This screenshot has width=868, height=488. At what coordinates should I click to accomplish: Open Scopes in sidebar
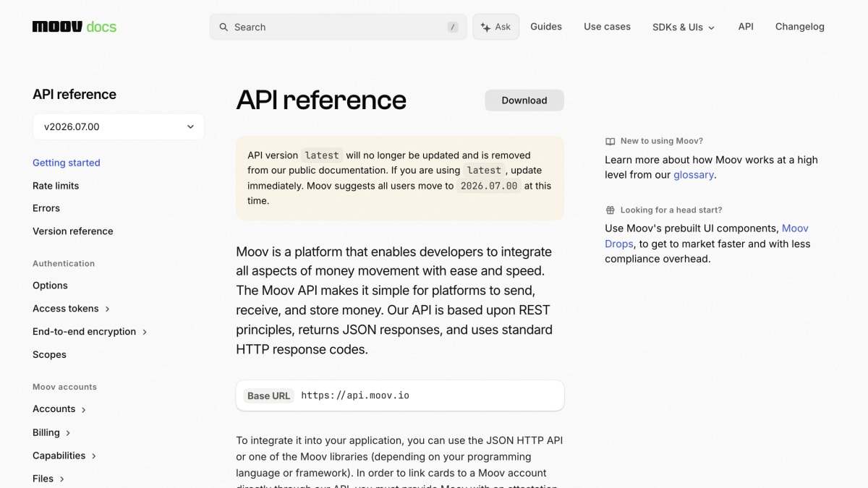click(49, 355)
